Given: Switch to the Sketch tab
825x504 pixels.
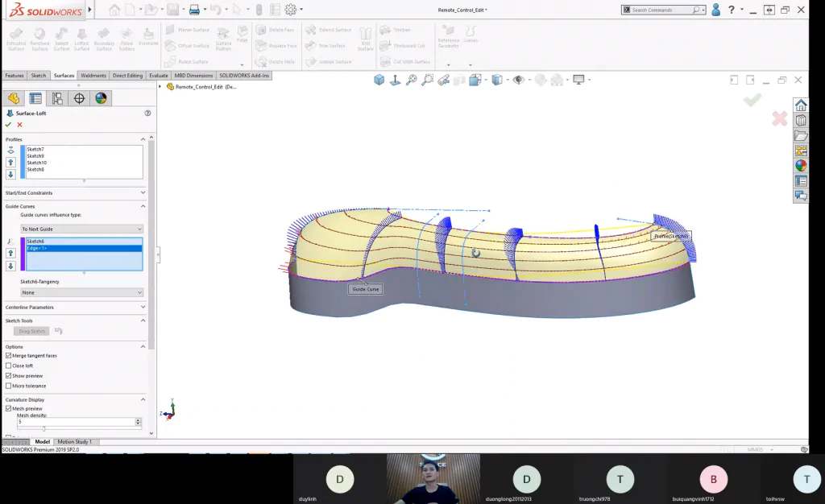Looking at the screenshot, I should point(39,76).
